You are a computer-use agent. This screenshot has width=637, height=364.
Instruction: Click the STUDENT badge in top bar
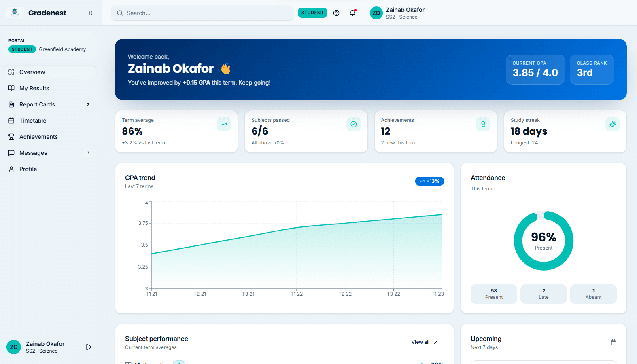click(x=312, y=13)
